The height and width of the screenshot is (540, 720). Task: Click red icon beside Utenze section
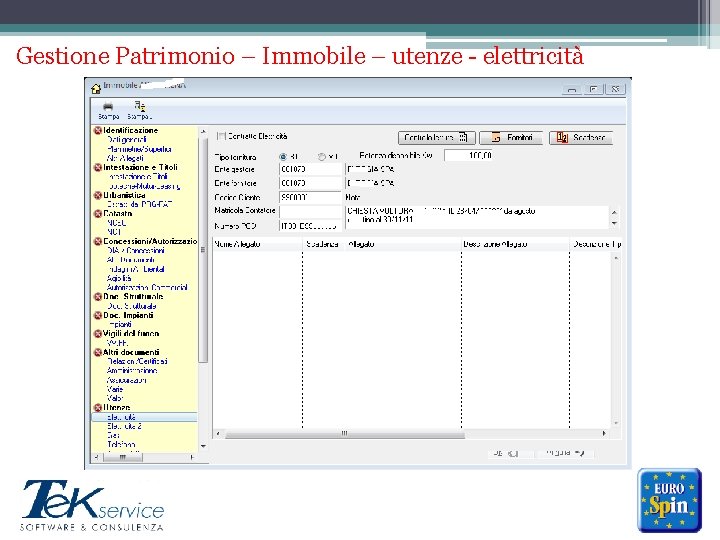pos(98,408)
